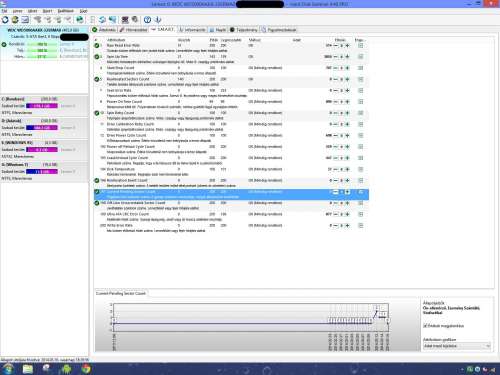Toggle the enable checkbox for Spin Up Time
Viewport: 500px width, 375px height.
(x=361, y=57)
